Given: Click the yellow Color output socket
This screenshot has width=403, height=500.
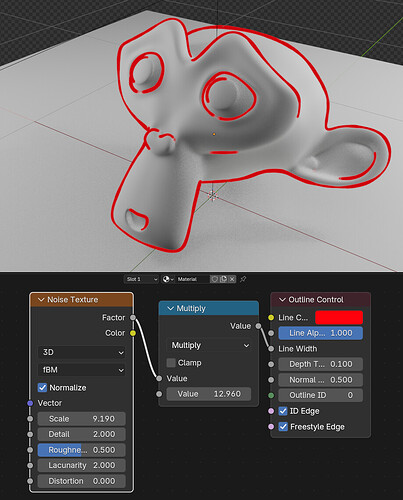Looking at the screenshot, I should (x=133, y=333).
